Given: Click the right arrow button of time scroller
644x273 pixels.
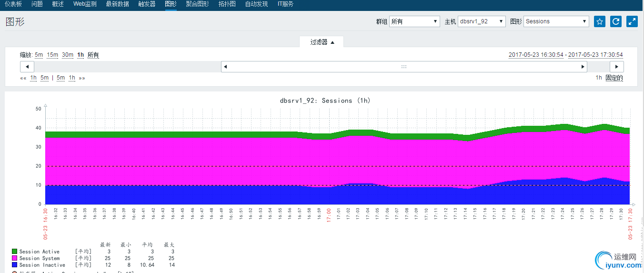Looking at the screenshot, I should pos(617,67).
